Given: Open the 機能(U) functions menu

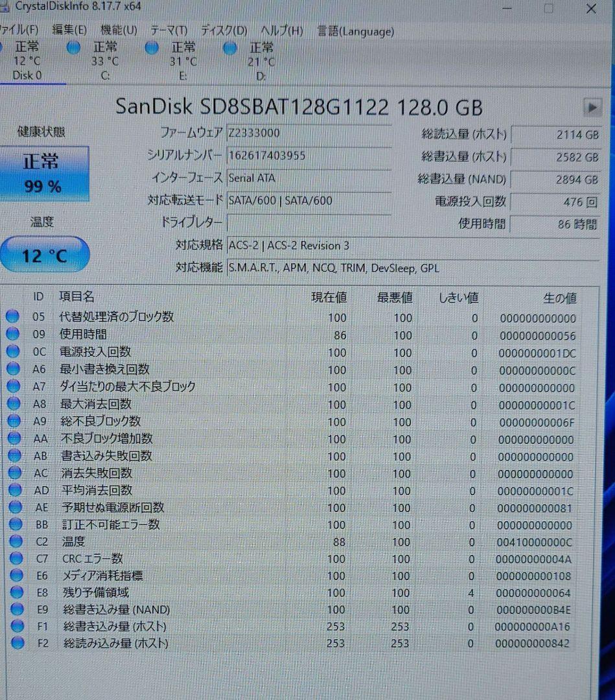Looking at the screenshot, I should (x=117, y=30).
